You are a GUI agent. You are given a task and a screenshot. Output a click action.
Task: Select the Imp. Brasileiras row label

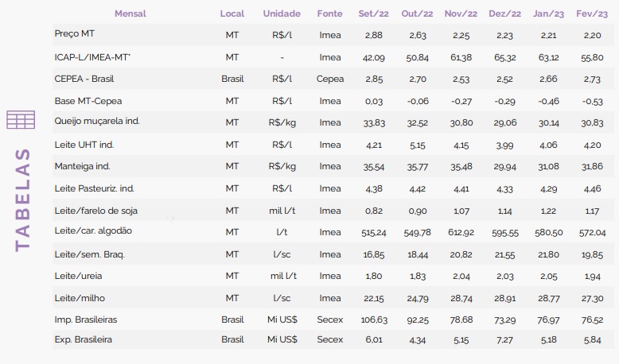coord(86,319)
